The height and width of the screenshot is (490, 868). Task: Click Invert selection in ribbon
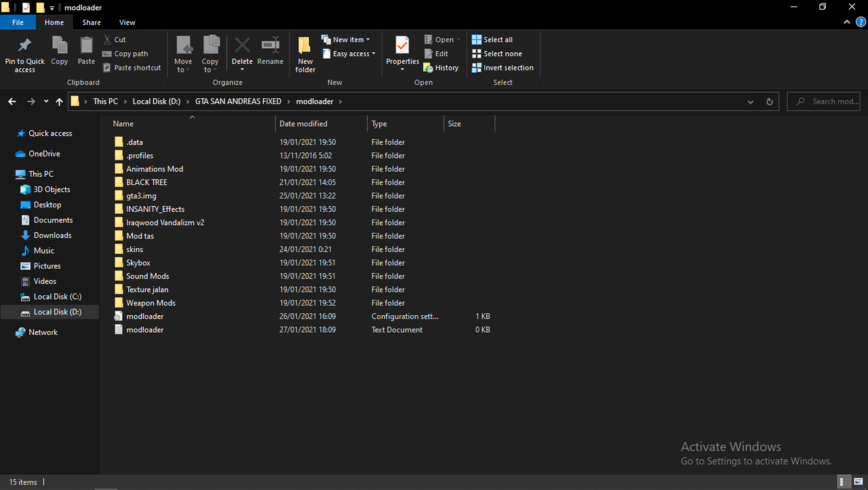[x=502, y=68]
